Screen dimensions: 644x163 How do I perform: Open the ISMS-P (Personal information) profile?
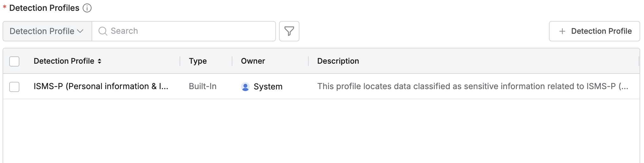coord(101,86)
